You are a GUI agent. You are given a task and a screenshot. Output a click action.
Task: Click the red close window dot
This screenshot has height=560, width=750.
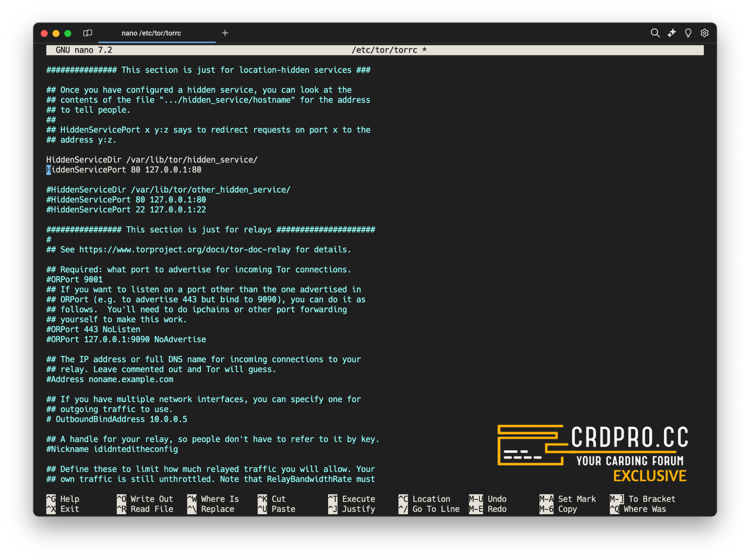(44, 34)
